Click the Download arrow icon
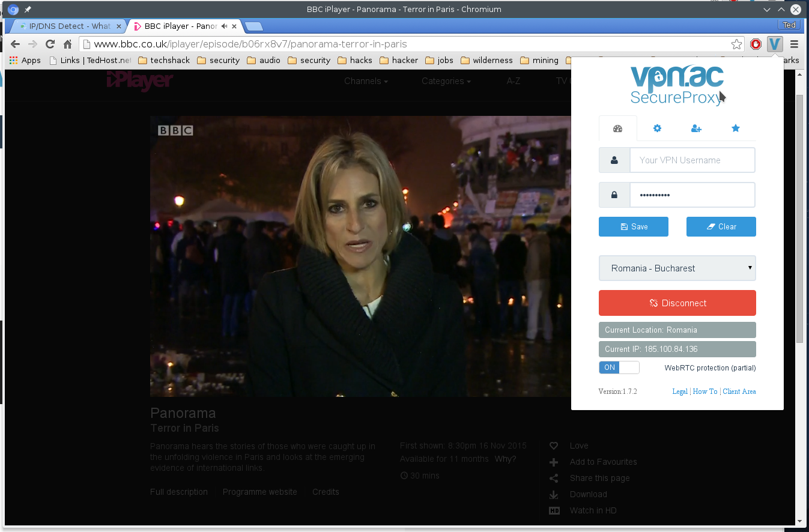 pyautogui.click(x=554, y=495)
